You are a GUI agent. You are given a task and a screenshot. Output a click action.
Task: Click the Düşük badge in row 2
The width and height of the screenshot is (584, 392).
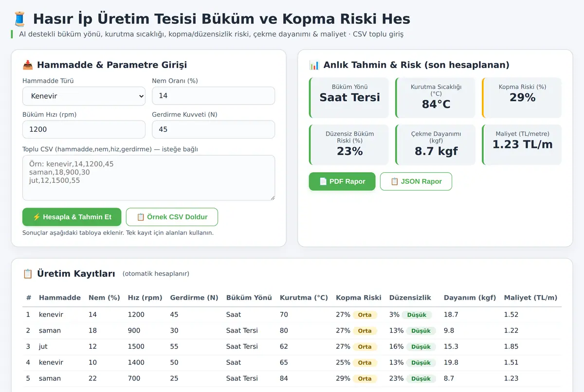[421, 331]
